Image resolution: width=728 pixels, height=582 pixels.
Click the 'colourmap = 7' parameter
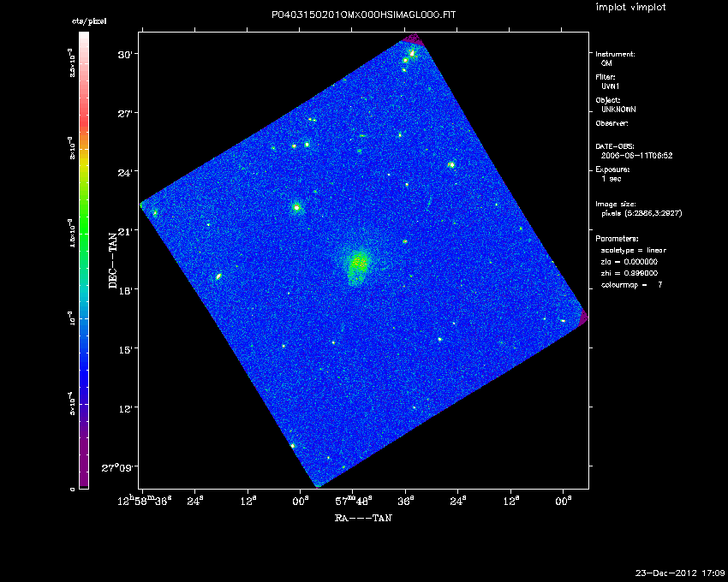click(631, 285)
